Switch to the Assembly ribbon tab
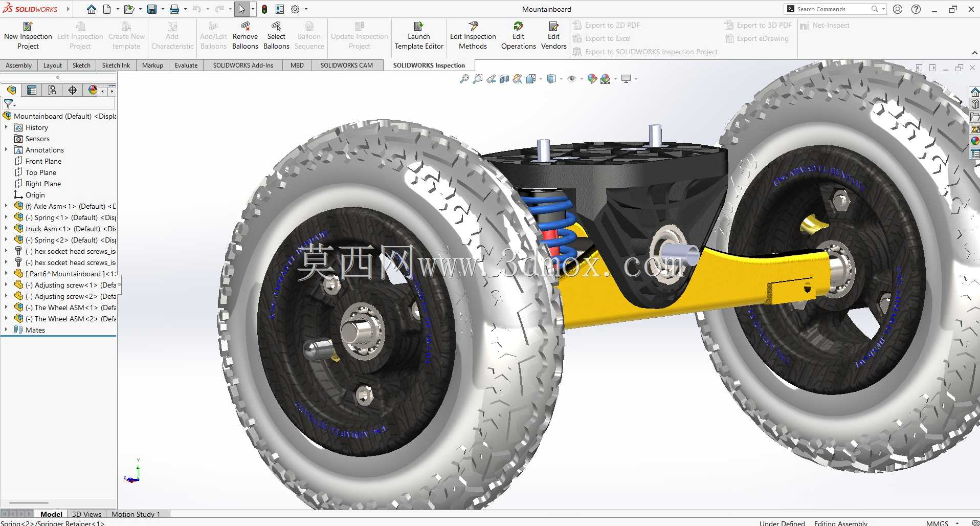The image size is (980, 526). (19, 65)
